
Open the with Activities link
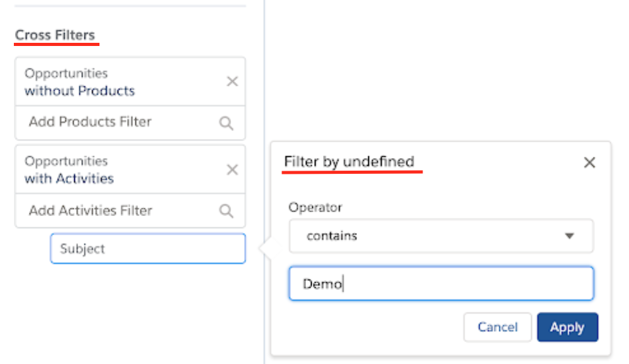[69, 179]
